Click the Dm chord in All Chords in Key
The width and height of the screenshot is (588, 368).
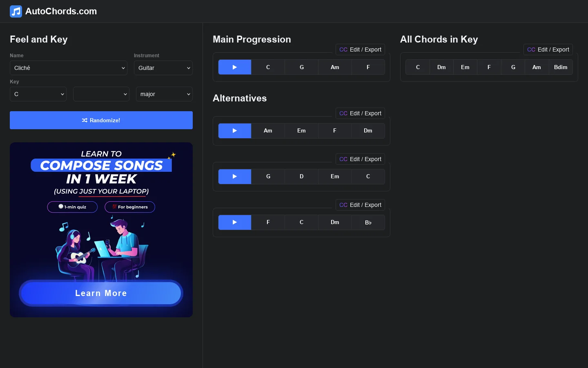(441, 67)
